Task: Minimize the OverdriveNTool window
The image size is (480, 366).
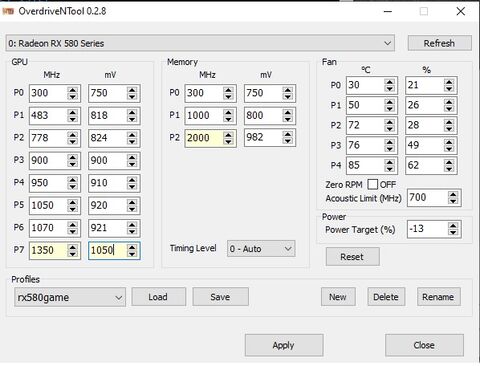Action: [x=387, y=11]
